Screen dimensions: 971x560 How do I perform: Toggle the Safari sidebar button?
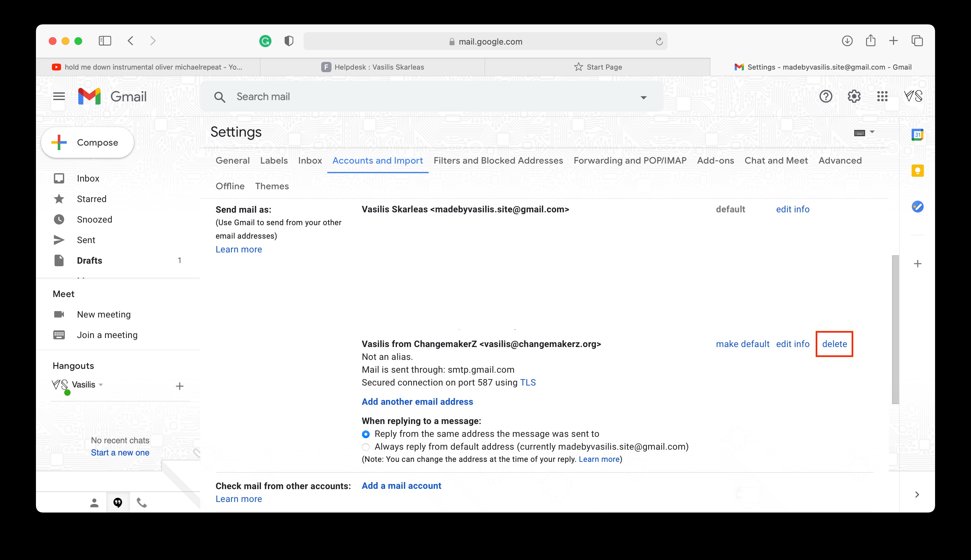[105, 41]
